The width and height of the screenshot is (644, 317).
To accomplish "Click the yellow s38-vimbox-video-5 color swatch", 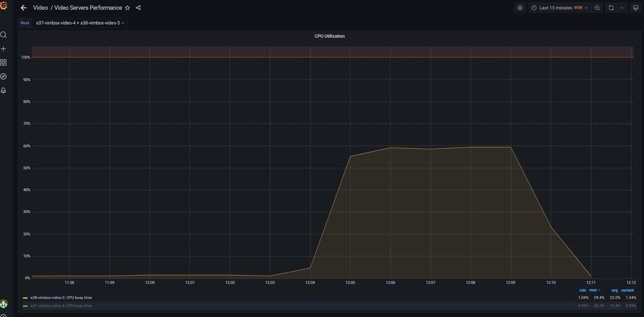I will (x=25, y=298).
